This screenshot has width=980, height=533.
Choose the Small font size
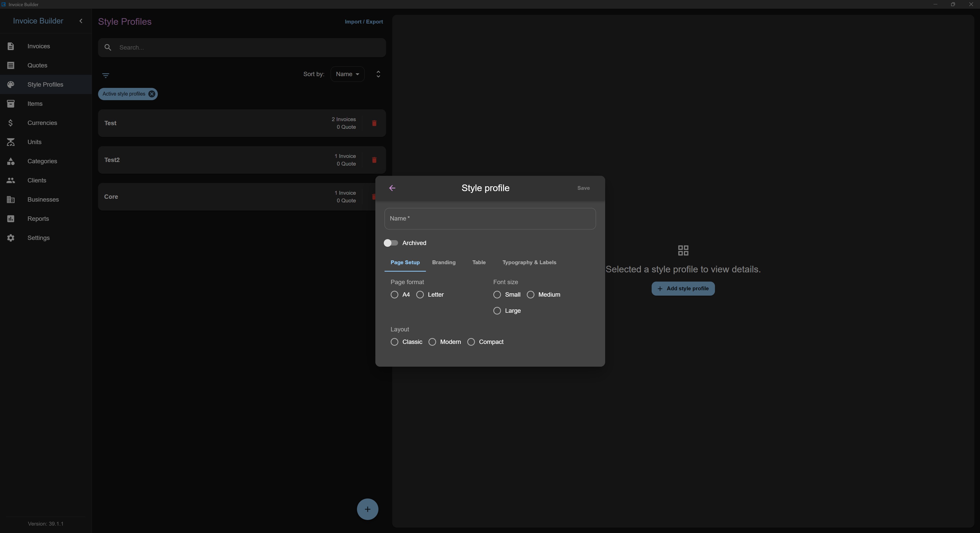pos(497,295)
